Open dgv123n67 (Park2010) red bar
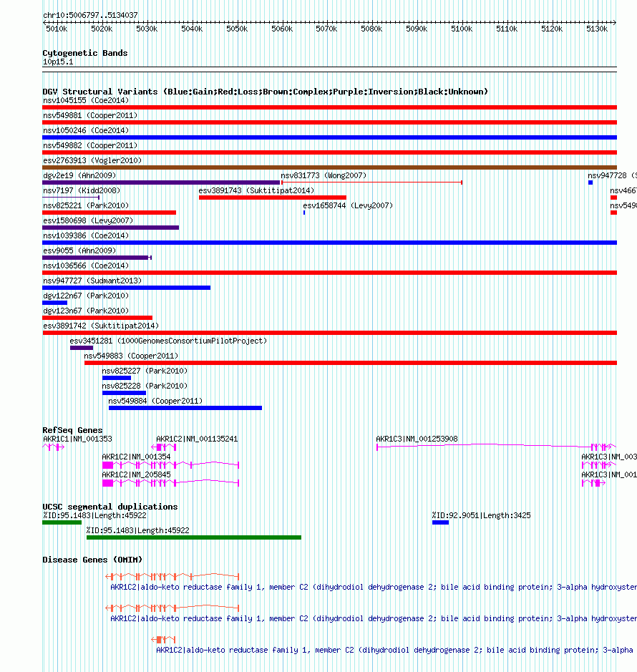Screen dimensions: 637x672 click(x=97, y=318)
